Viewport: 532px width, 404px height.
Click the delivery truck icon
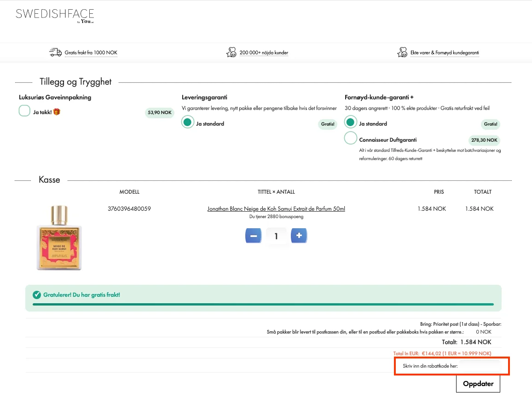tap(55, 52)
